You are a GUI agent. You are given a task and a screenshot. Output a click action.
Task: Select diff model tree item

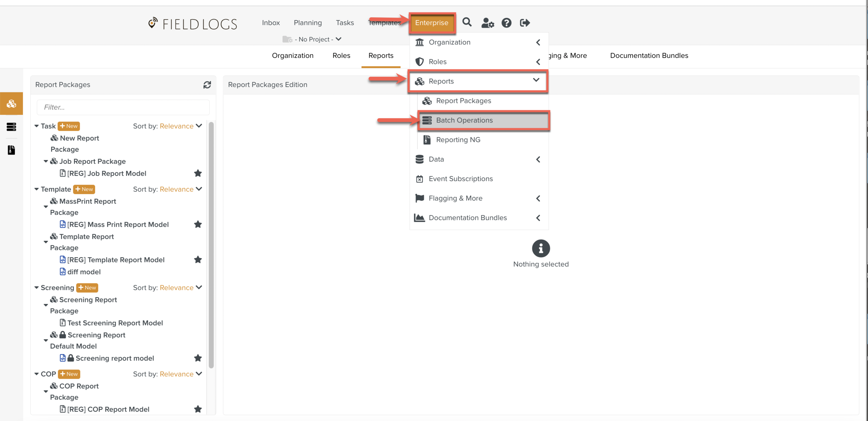[80, 272]
